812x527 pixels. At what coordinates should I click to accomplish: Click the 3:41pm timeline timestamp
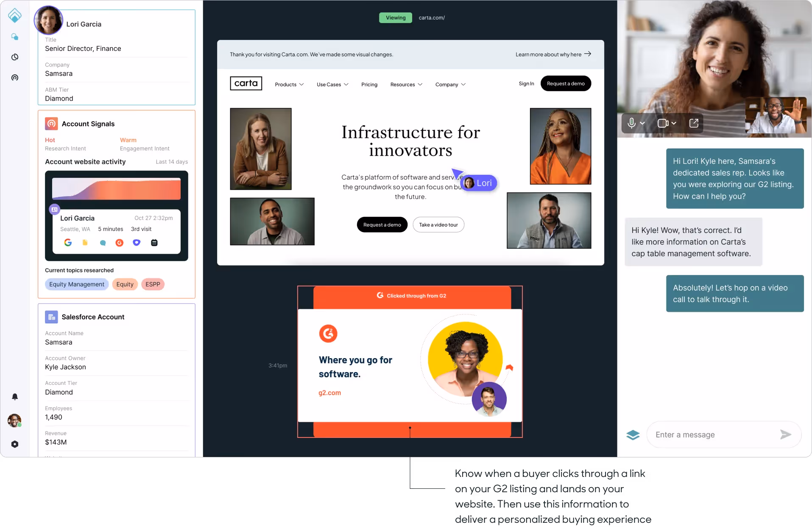pyautogui.click(x=278, y=365)
